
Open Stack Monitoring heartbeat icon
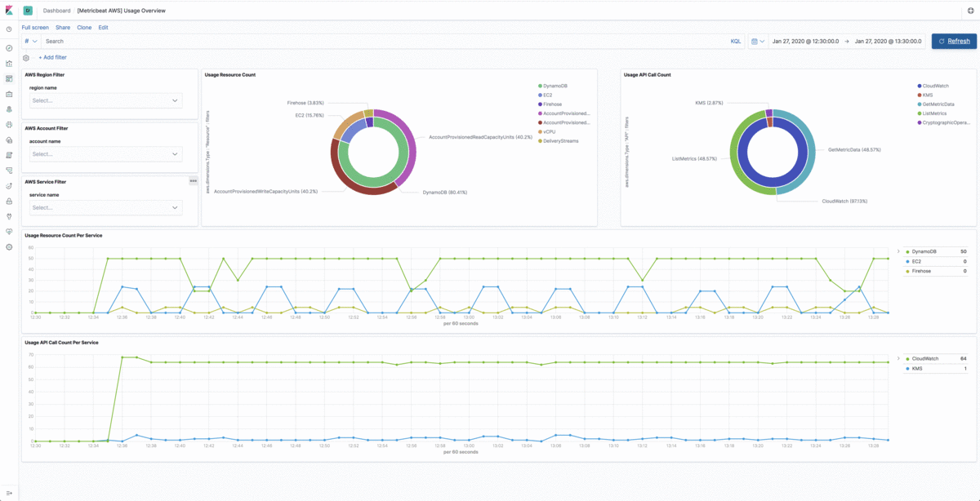point(9,231)
